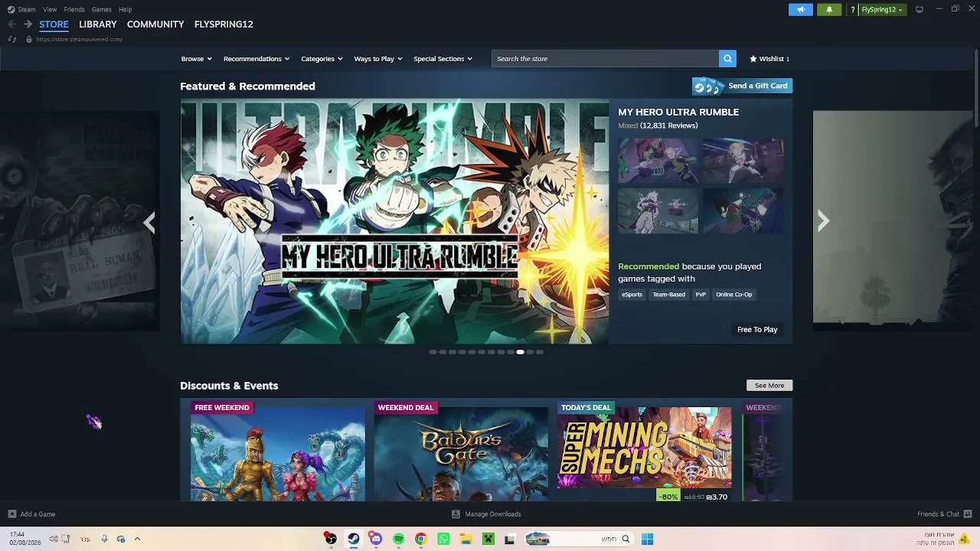The height and width of the screenshot is (551, 980).
Task: Open the Free Weekend game card
Action: tap(278, 452)
